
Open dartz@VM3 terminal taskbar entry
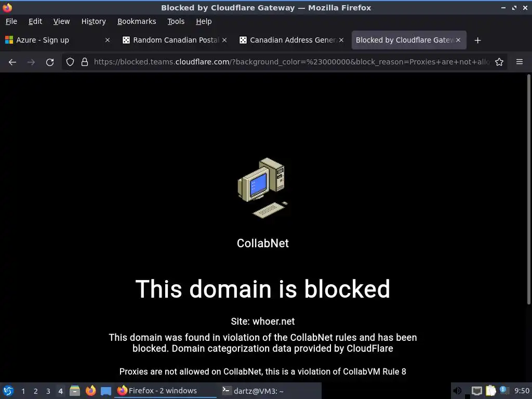tap(270, 391)
